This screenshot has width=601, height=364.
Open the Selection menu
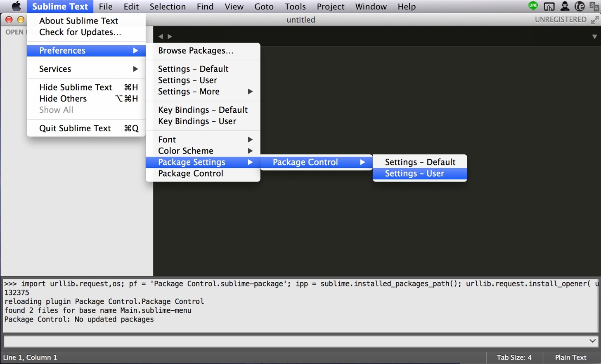point(168,7)
